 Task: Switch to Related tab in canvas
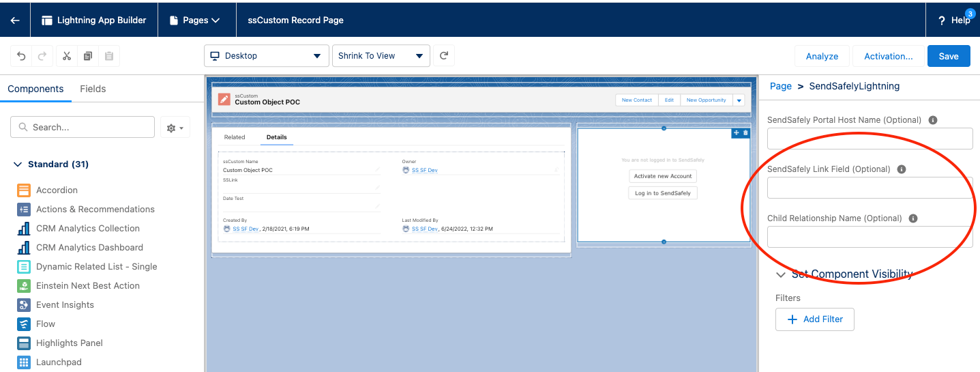(235, 137)
